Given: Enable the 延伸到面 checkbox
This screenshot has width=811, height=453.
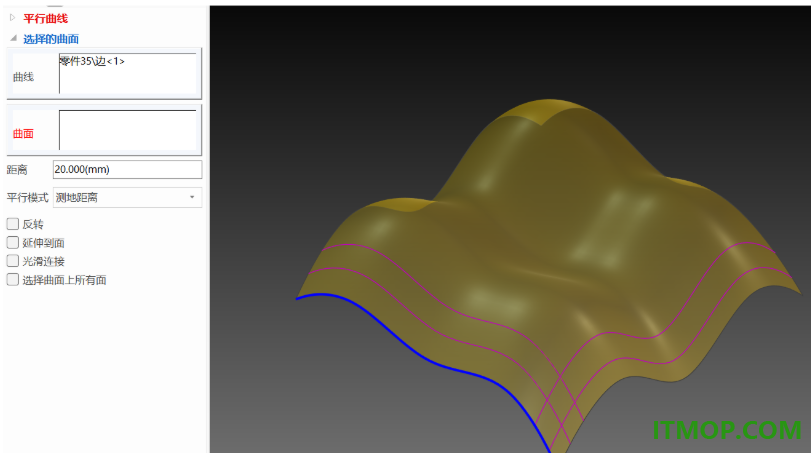Looking at the screenshot, I should point(13,243).
